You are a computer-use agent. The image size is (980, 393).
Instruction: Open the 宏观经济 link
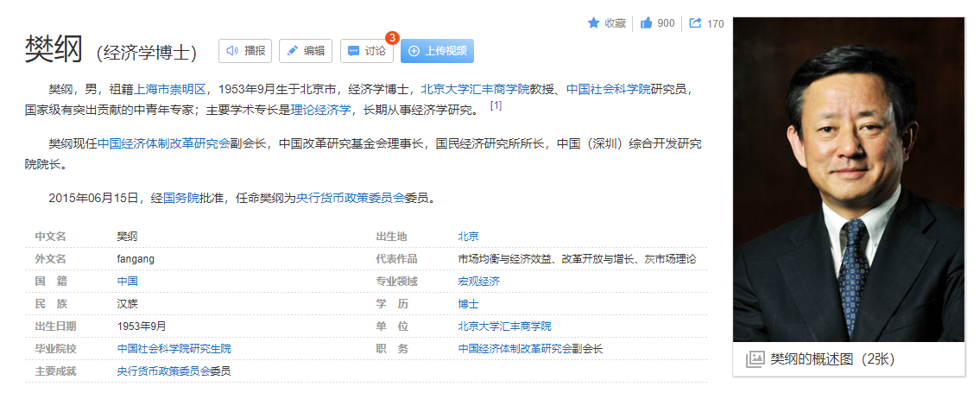pyautogui.click(x=478, y=282)
